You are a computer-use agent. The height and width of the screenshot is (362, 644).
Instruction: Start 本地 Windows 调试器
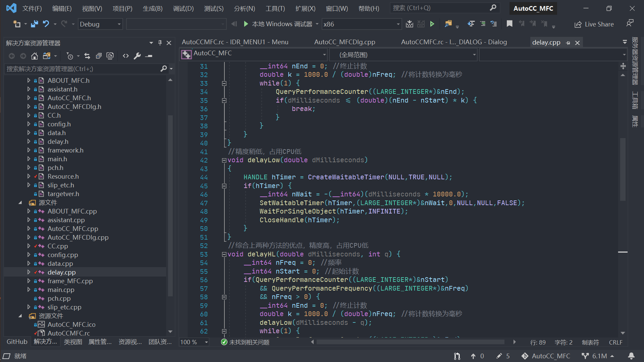(x=246, y=24)
